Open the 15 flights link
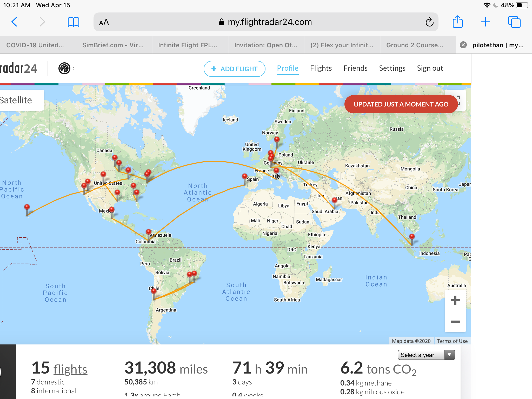This screenshot has height=399, width=532. (x=70, y=369)
